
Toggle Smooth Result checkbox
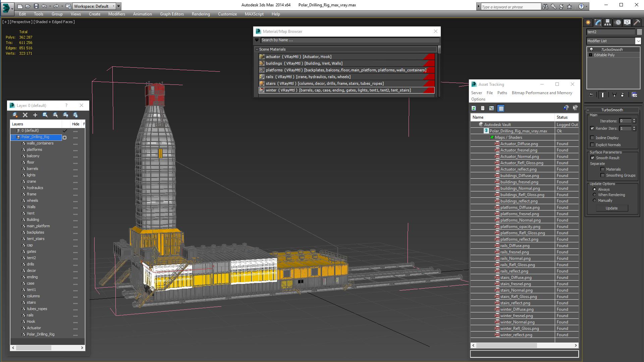592,158
